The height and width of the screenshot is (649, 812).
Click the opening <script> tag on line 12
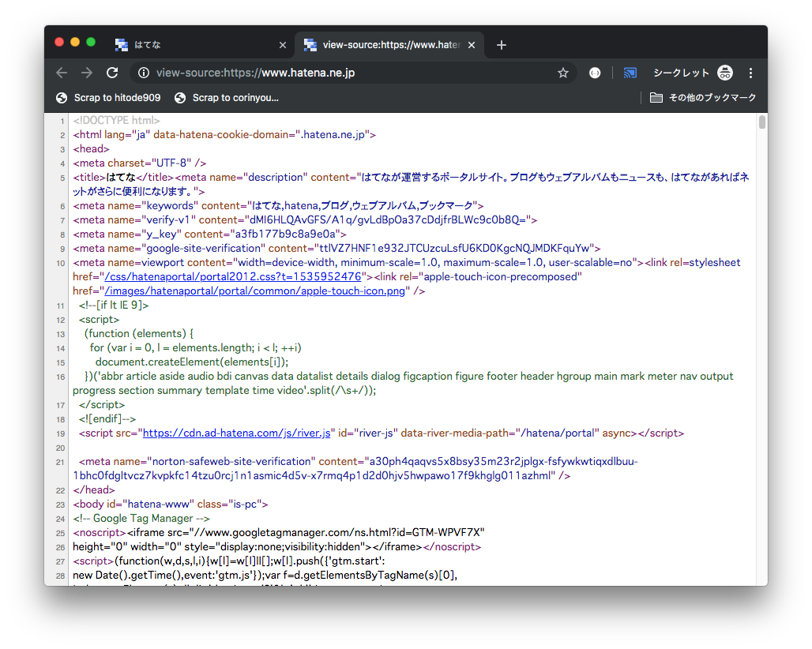coord(99,319)
